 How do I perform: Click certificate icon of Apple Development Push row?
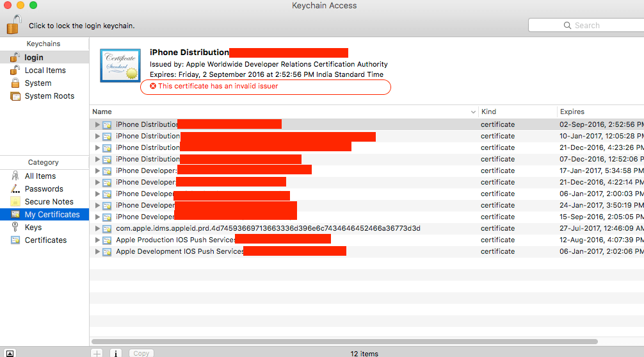click(x=107, y=251)
